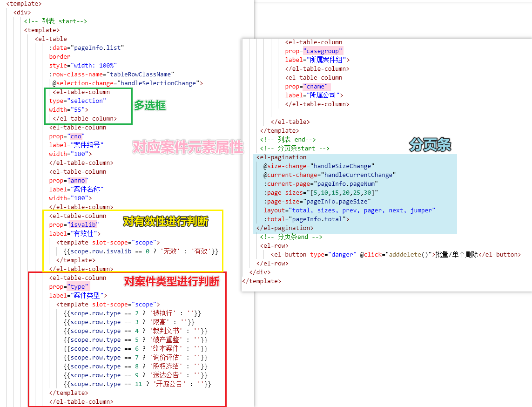The width and height of the screenshot is (532, 407).
Task: Click the :current-page="pageInfo.pageNum" line
Action: pyautogui.click(x=321, y=183)
